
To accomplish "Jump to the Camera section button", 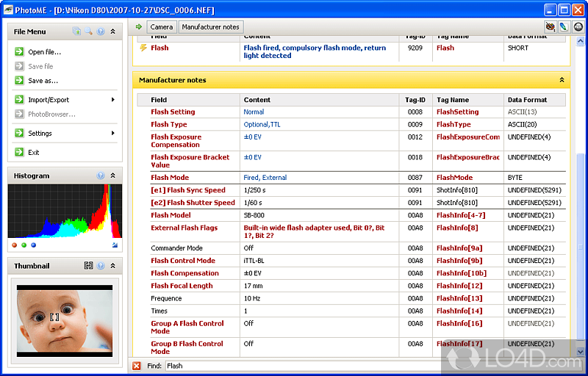I will tap(162, 27).
